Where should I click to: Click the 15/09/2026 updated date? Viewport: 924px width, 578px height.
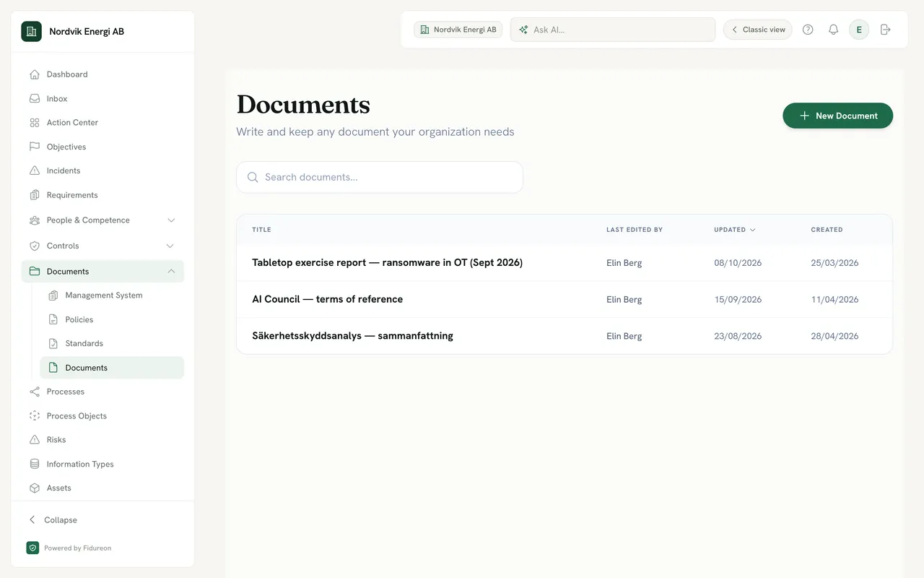point(738,299)
